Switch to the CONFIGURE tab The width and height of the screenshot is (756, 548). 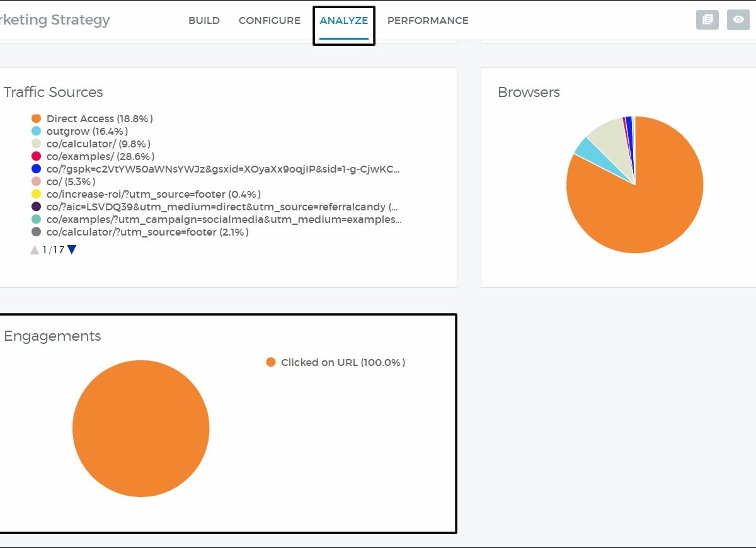tap(269, 20)
